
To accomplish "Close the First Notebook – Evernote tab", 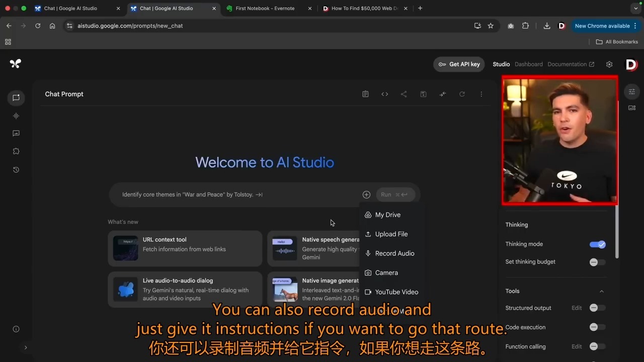I will (x=310, y=9).
